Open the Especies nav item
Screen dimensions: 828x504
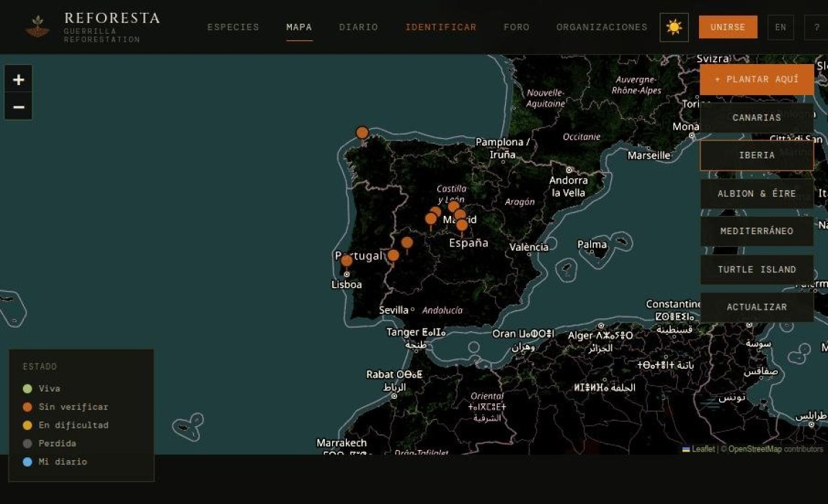233,27
